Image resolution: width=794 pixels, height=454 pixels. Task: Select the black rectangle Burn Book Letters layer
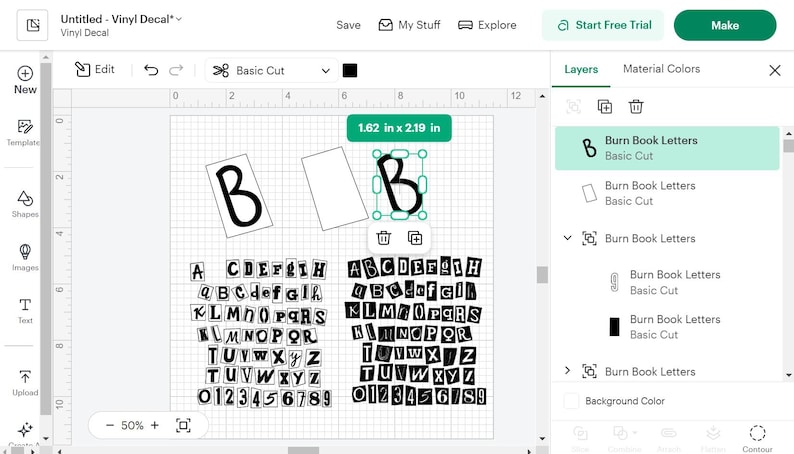pyautogui.click(x=667, y=326)
